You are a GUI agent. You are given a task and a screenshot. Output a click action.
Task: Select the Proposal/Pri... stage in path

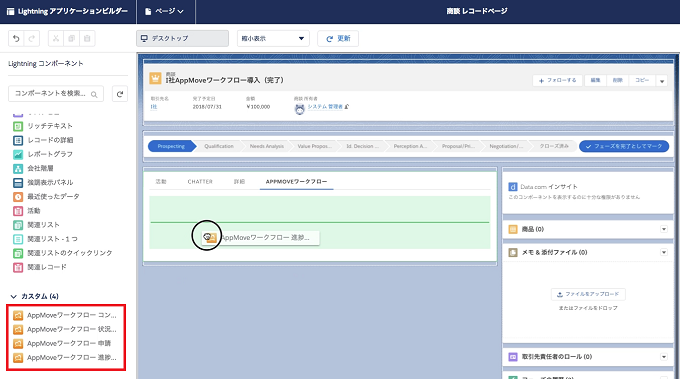[x=458, y=147]
